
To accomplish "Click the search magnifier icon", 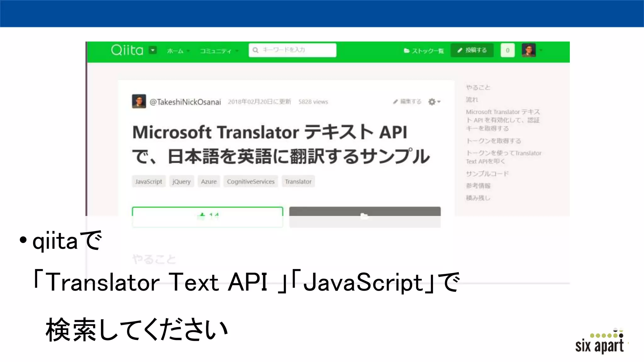I will pos(256,50).
